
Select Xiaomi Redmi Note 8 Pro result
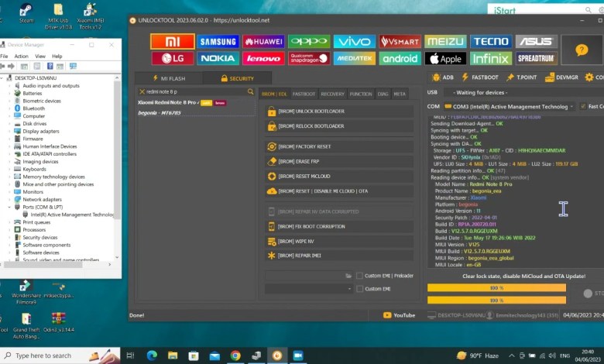coord(196,103)
